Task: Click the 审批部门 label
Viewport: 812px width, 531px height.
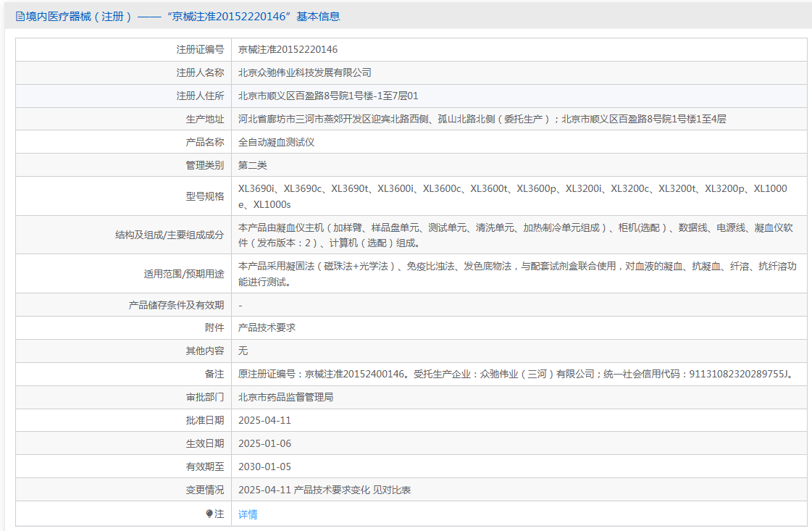Action: tap(205, 397)
